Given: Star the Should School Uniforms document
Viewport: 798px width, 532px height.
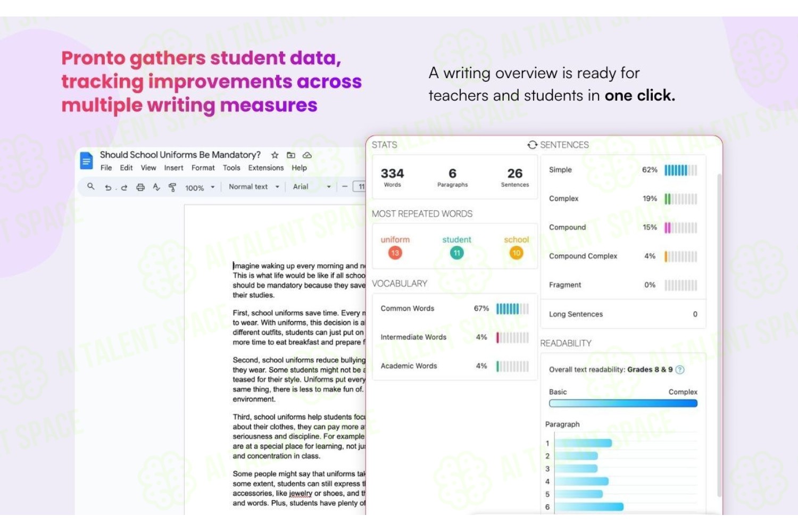Looking at the screenshot, I should pos(275,155).
